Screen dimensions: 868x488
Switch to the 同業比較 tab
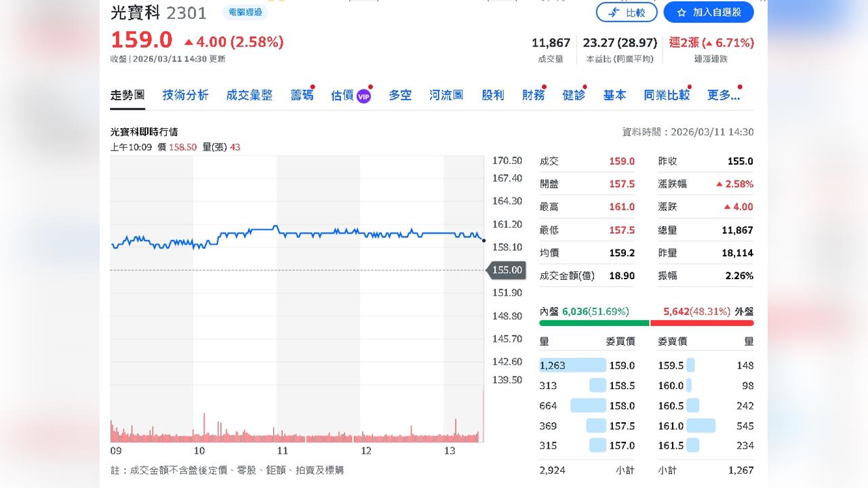click(x=666, y=95)
